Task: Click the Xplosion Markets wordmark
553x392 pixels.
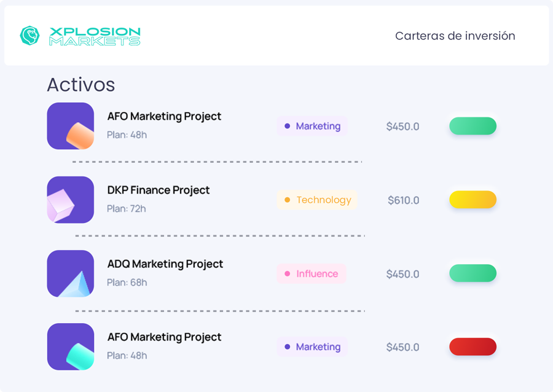Action: 95,36
